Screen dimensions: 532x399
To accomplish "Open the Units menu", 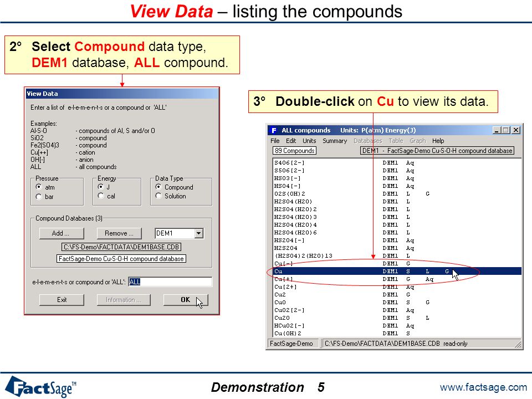I will click(x=309, y=141).
